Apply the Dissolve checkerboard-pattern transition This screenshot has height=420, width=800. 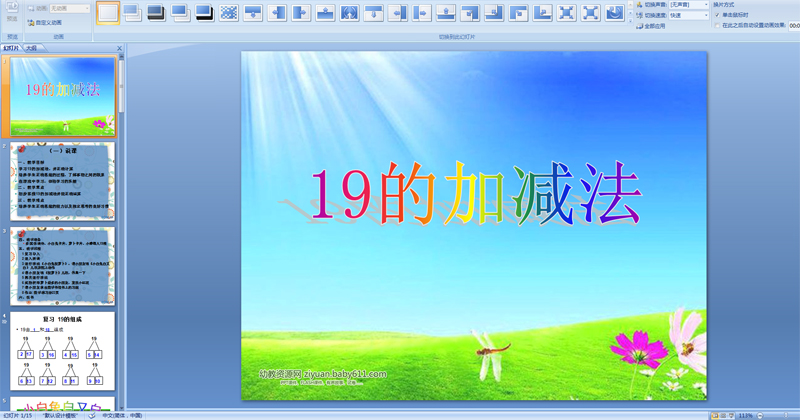click(x=229, y=13)
